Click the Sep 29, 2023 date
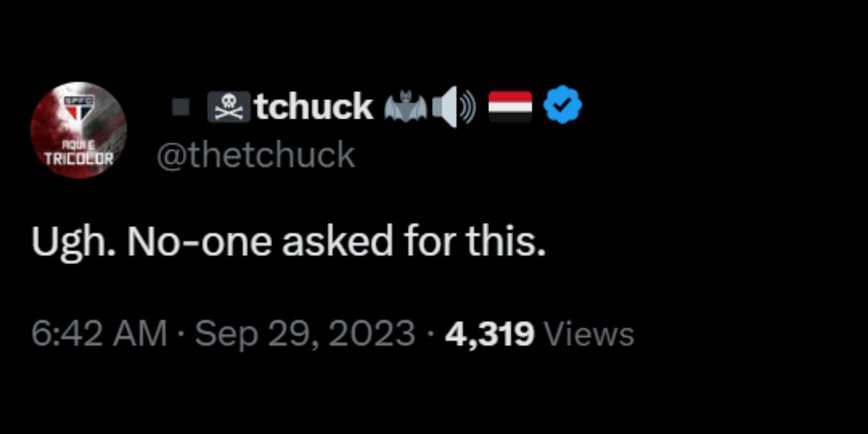Viewport: 868px width, 434px height. [x=305, y=334]
